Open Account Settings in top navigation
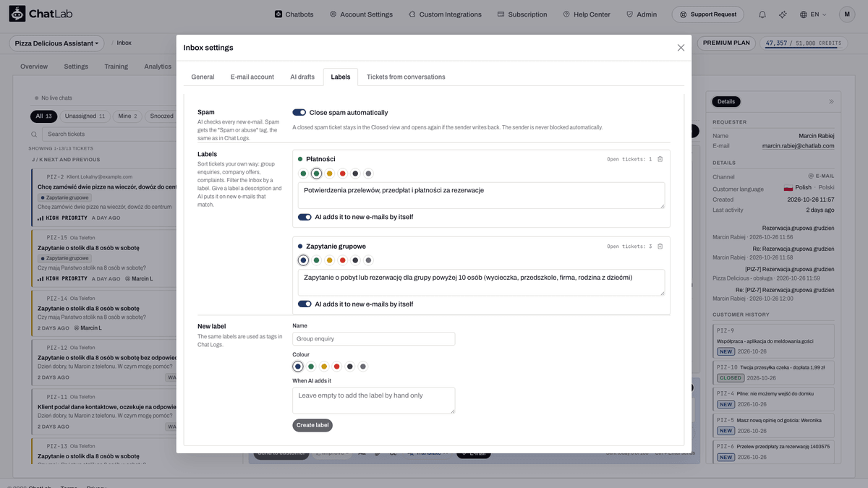The image size is (868, 488). [x=361, y=14]
